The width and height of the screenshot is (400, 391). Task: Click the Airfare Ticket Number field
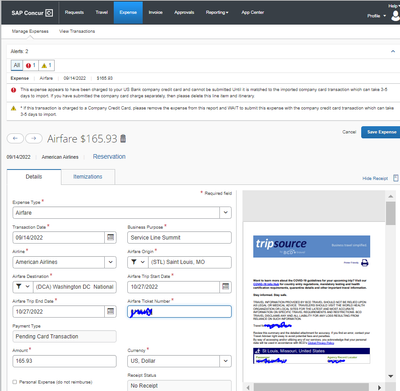coord(179,312)
